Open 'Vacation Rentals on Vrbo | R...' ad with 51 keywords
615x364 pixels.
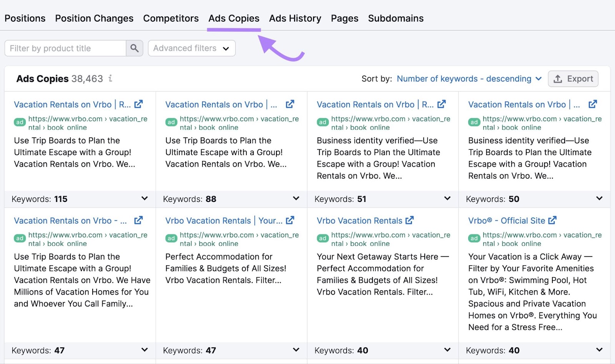pos(375,104)
